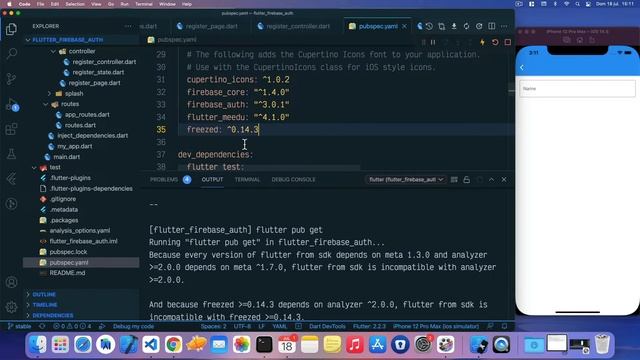The width and height of the screenshot is (640, 360).
Task: Open the Accounts icon in activity bar
Action: pos(11,282)
